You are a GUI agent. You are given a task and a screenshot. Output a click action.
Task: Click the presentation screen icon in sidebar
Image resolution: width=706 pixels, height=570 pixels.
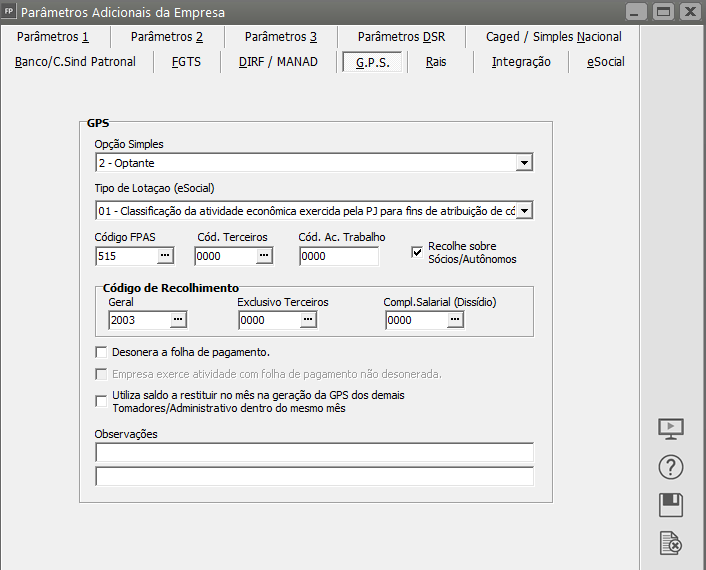click(671, 429)
